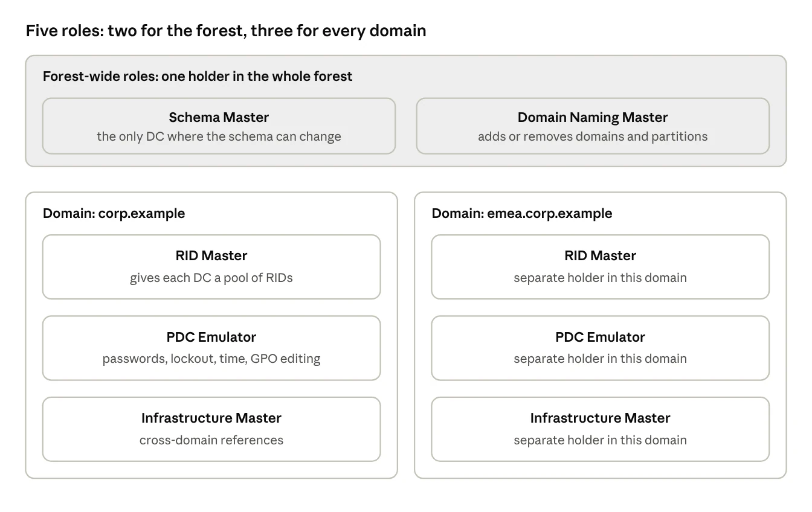Viewport: 812px width, 512px height.
Task: Click "separate holder in this domain" under emea Infrastructure Master
Action: coord(601,440)
